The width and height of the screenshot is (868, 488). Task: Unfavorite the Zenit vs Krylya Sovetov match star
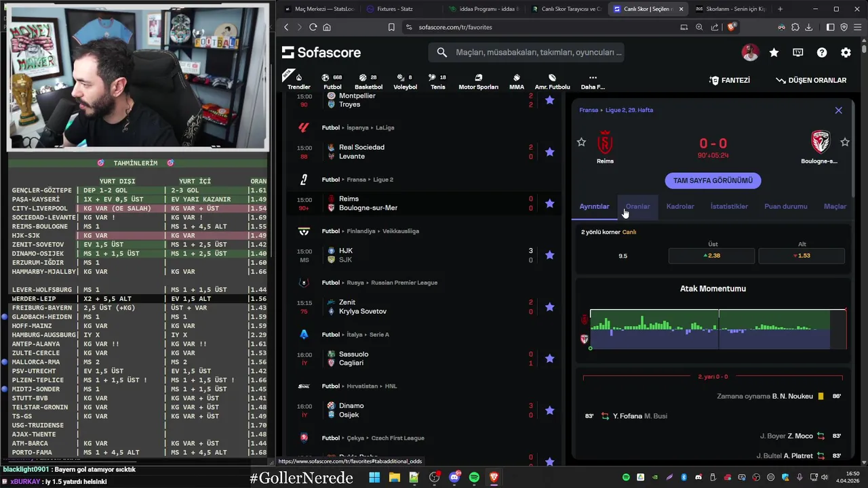pyautogui.click(x=550, y=307)
